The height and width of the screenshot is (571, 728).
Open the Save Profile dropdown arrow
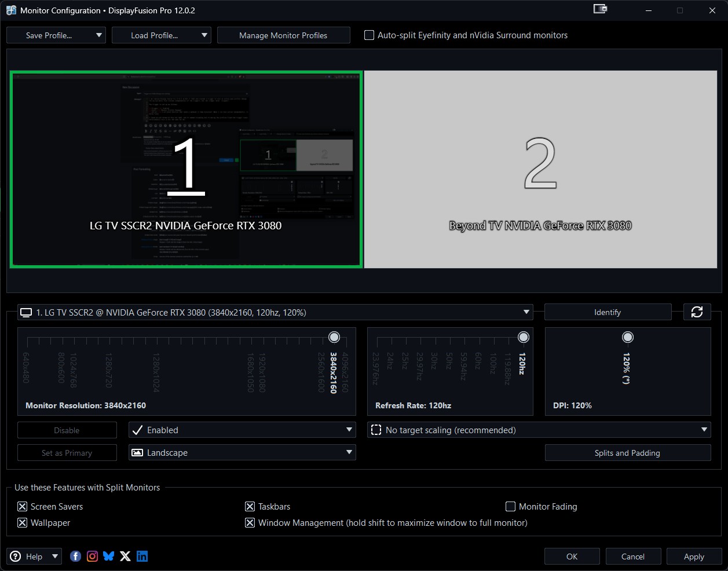coord(99,35)
